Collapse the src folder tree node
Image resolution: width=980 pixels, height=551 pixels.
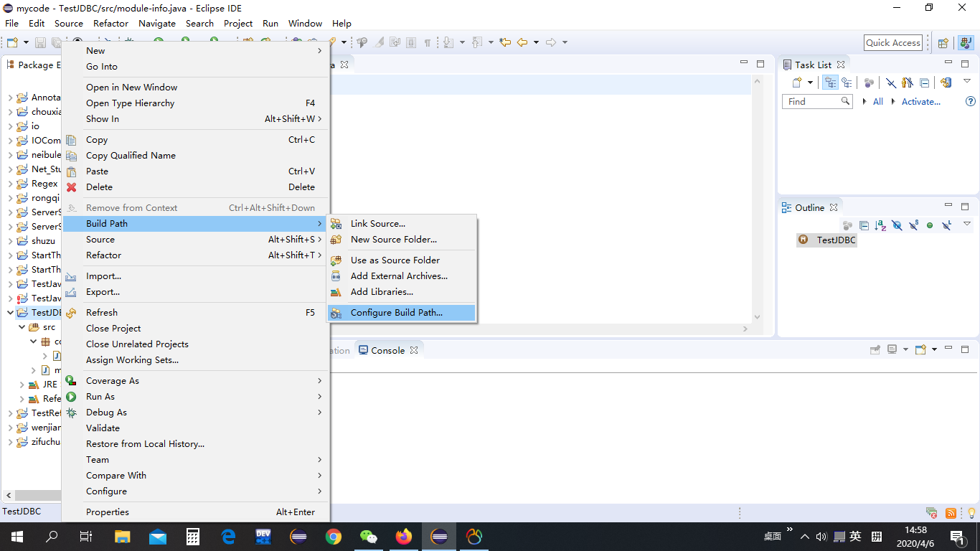(x=22, y=327)
